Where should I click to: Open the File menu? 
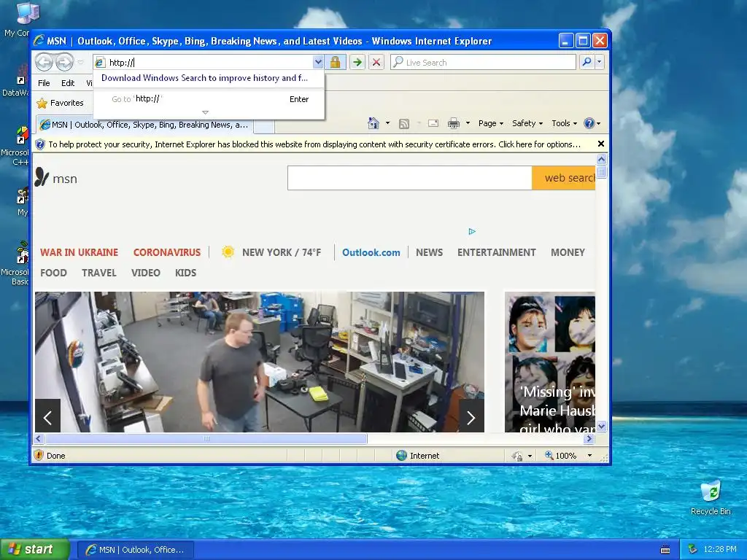(44, 83)
